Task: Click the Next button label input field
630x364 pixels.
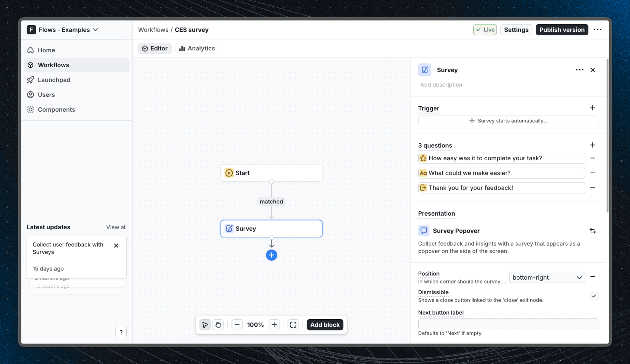Action: (x=508, y=324)
